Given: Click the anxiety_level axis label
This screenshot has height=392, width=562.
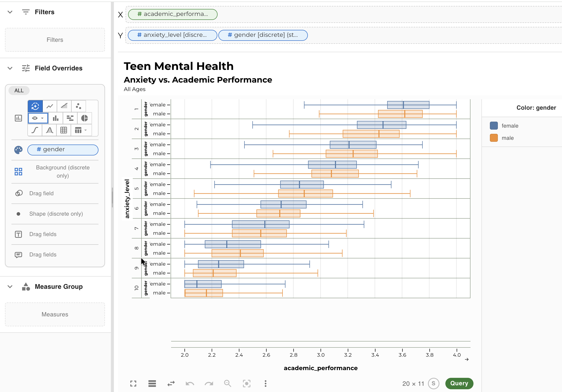Looking at the screenshot, I should 127,199.
